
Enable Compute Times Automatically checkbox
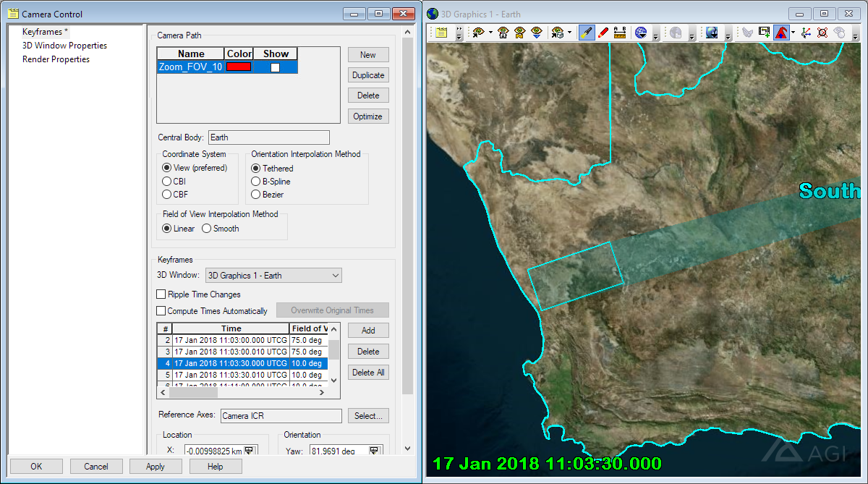[x=161, y=310]
